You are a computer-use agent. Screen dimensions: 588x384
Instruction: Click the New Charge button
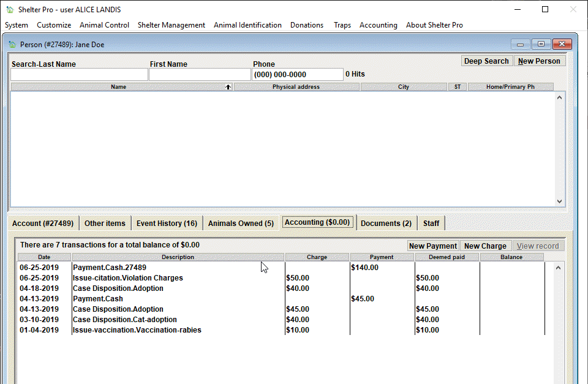[485, 246]
